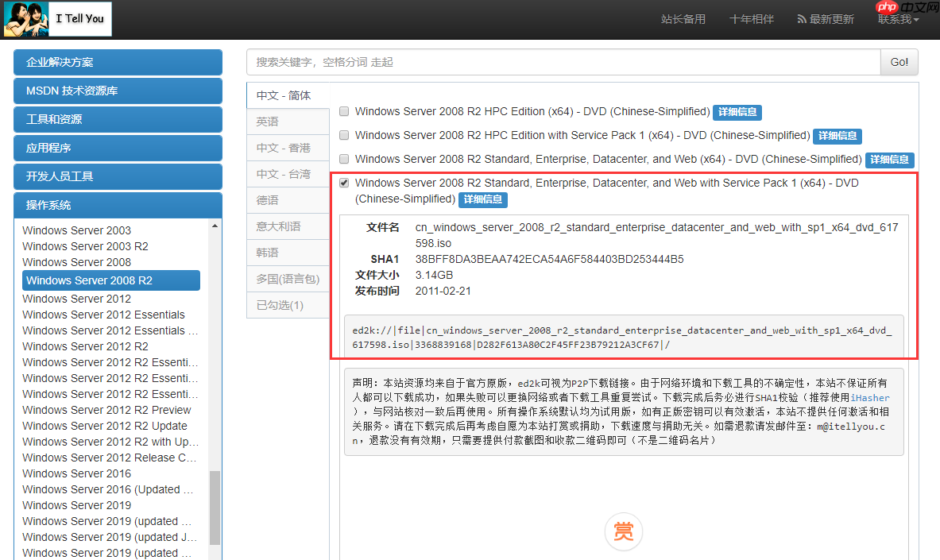Open the 联系我 dropdown menu

tap(897, 18)
